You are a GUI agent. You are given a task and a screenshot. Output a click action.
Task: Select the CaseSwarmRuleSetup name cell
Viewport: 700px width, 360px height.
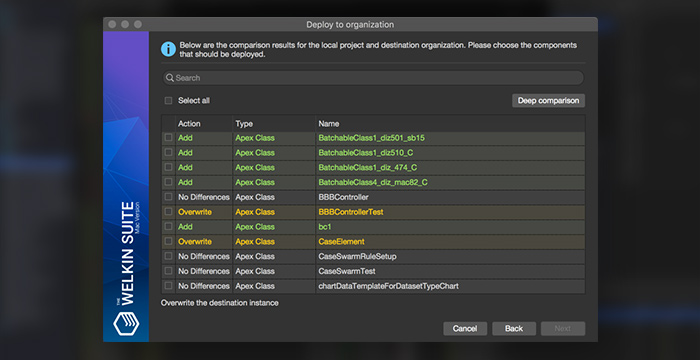point(450,256)
